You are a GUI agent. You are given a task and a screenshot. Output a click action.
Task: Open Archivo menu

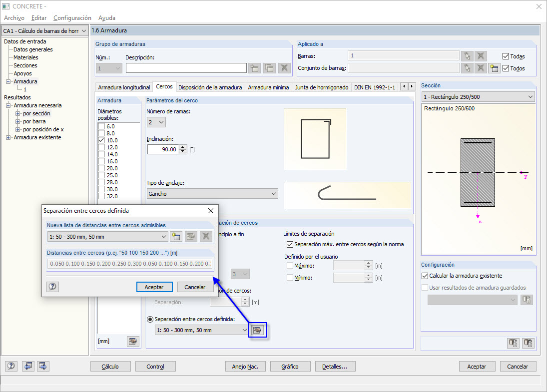(x=14, y=18)
